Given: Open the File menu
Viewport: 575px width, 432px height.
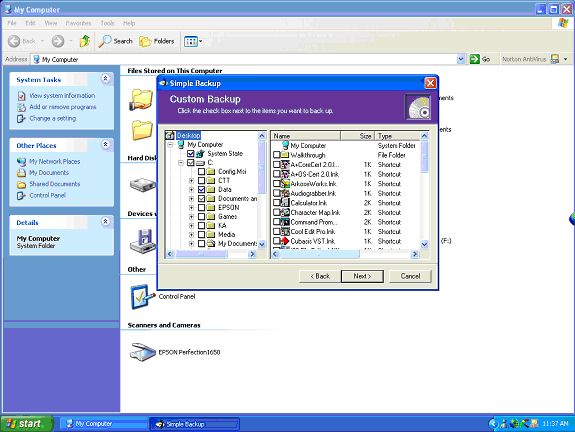Looking at the screenshot, I should click(x=12, y=23).
